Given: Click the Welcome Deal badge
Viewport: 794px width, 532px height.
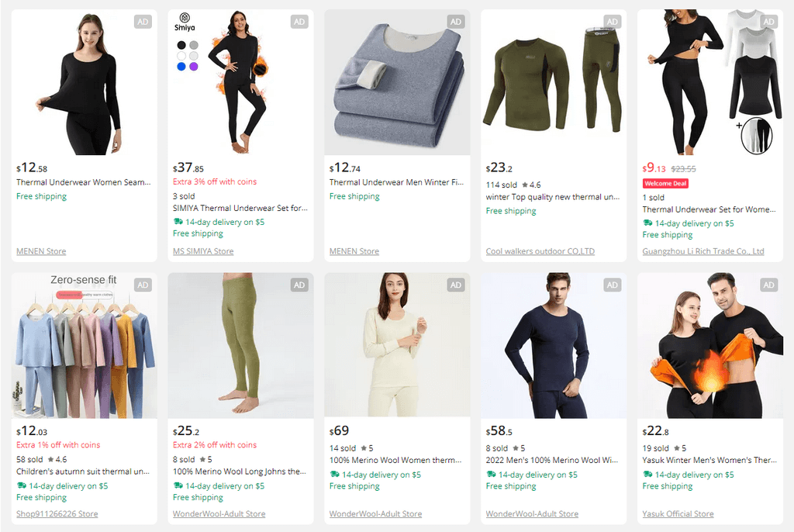Looking at the screenshot, I should (x=665, y=184).
